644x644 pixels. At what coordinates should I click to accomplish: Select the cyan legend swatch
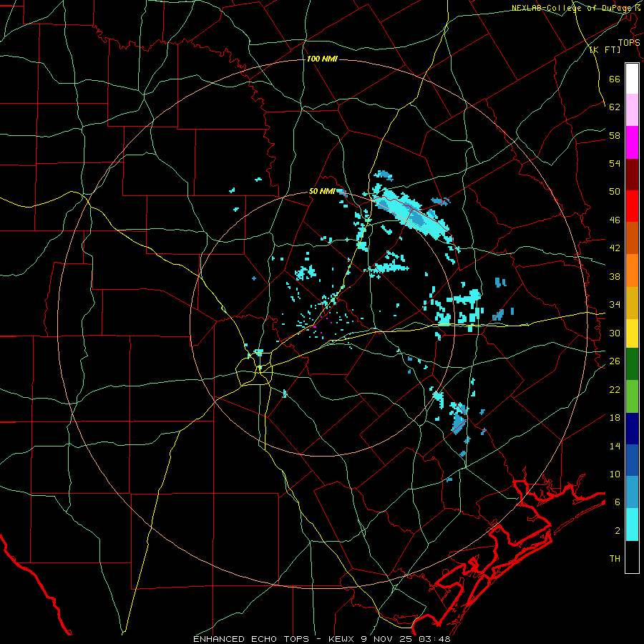[632, 525]
